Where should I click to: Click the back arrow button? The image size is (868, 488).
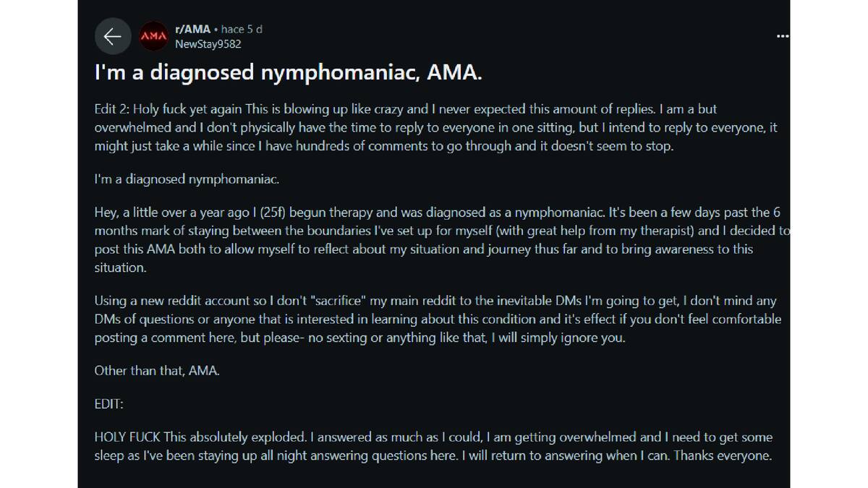point(112,36)
